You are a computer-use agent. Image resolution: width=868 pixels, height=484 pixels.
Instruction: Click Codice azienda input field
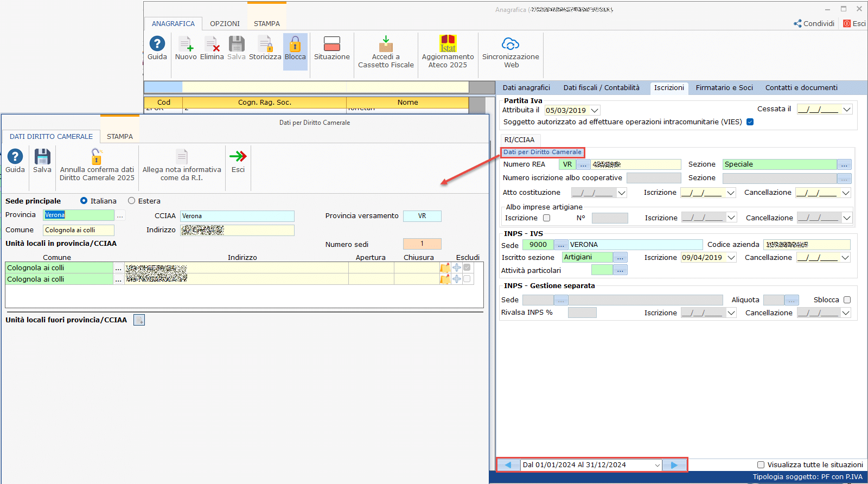coord(807,245)
